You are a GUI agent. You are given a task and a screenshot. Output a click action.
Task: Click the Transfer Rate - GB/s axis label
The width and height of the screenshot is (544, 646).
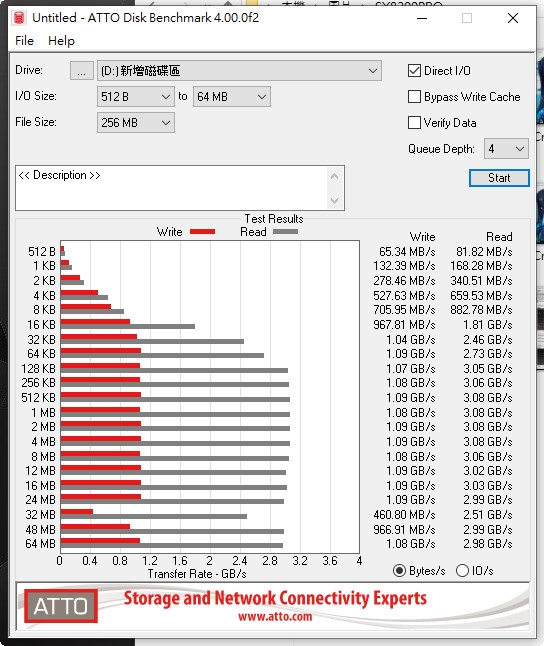[197, 574]
